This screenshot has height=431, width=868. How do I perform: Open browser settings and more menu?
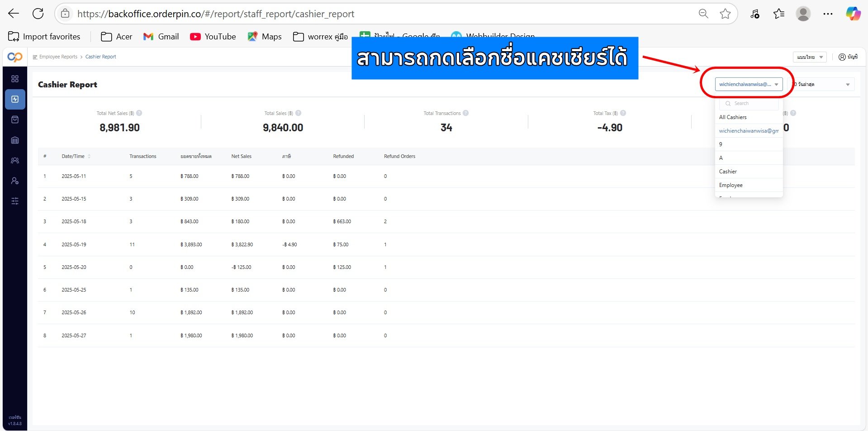point(828,14)
